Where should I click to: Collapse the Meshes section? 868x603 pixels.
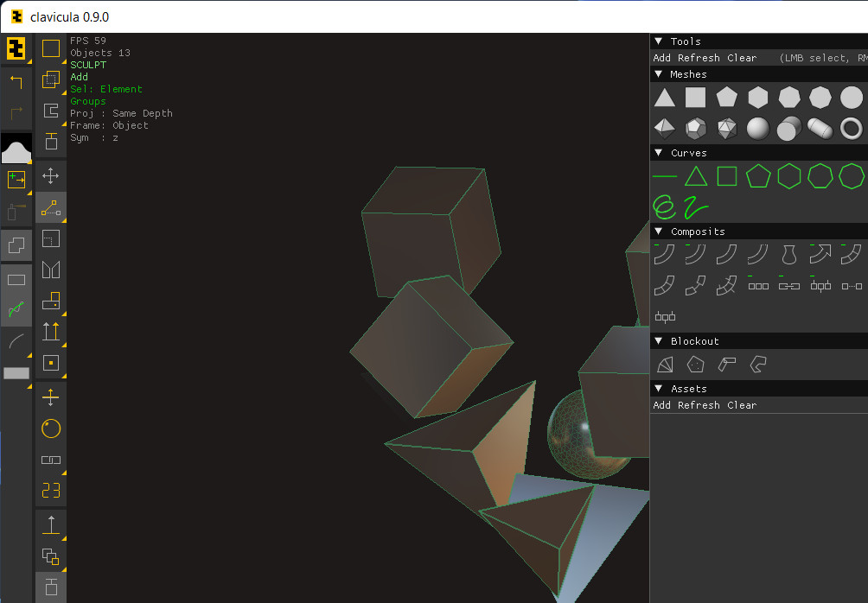pos(759,74)
